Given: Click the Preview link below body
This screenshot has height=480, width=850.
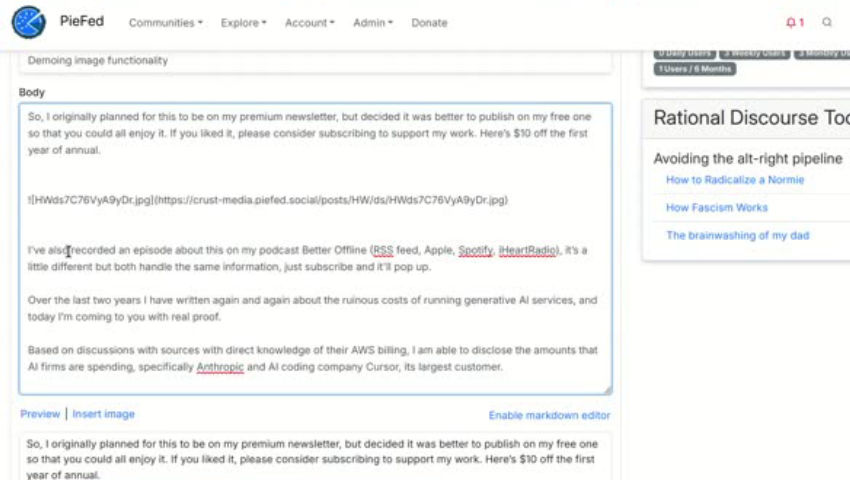Looking at the screenshot, I should click(x=40, y=414).
